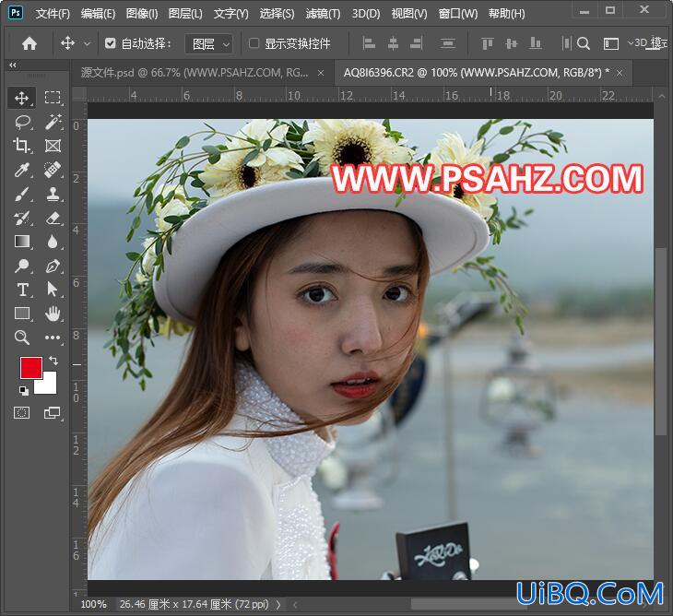Open the 图层(L) menu

point(185,14)
